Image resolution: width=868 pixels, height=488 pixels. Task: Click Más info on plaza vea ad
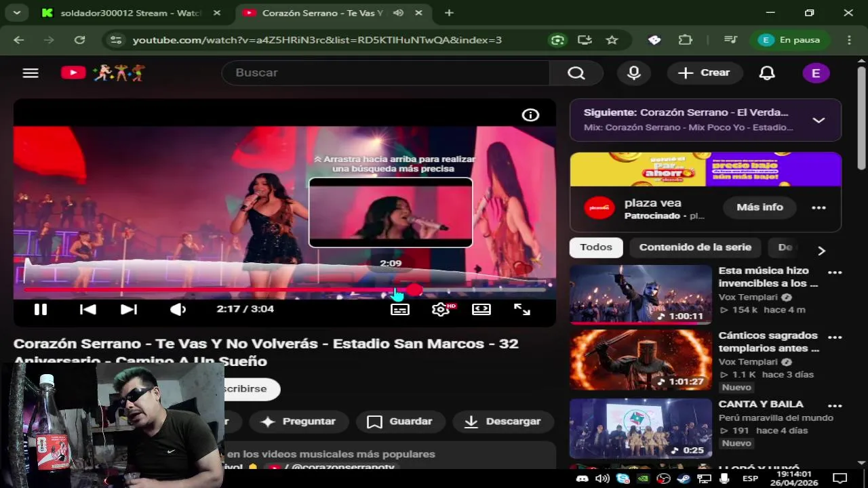click(x=759, y=207)
